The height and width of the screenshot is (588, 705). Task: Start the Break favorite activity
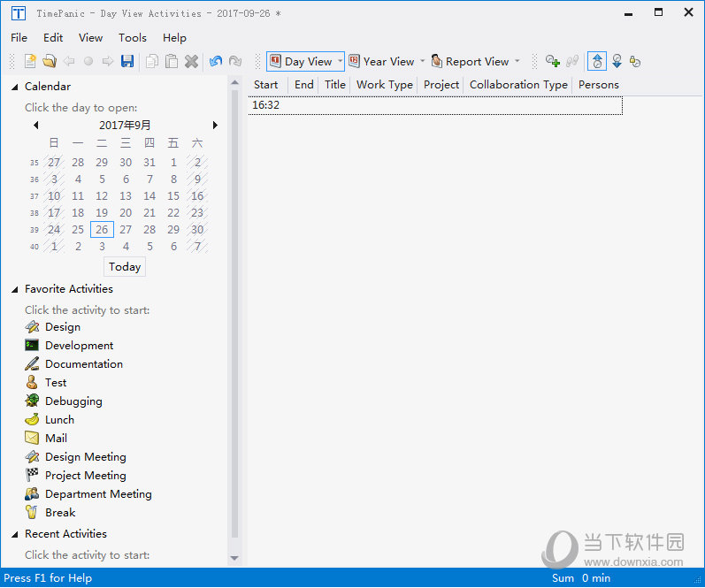pos(50,513)
